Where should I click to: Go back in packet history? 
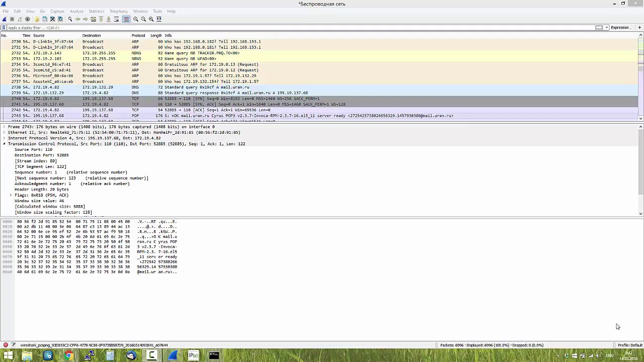tap(77, 19)
